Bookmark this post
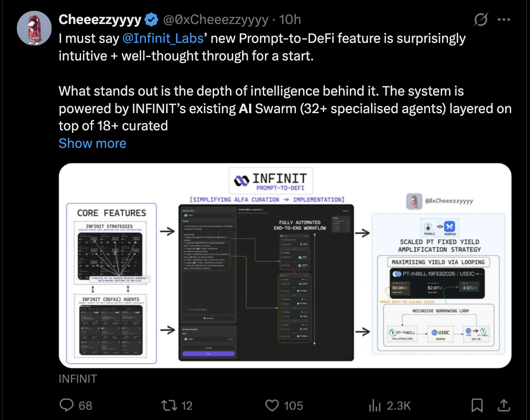 pos(477,405)
